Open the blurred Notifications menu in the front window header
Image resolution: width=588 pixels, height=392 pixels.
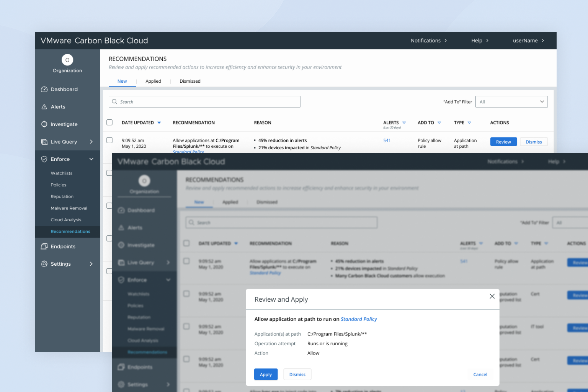pos(505,162)
